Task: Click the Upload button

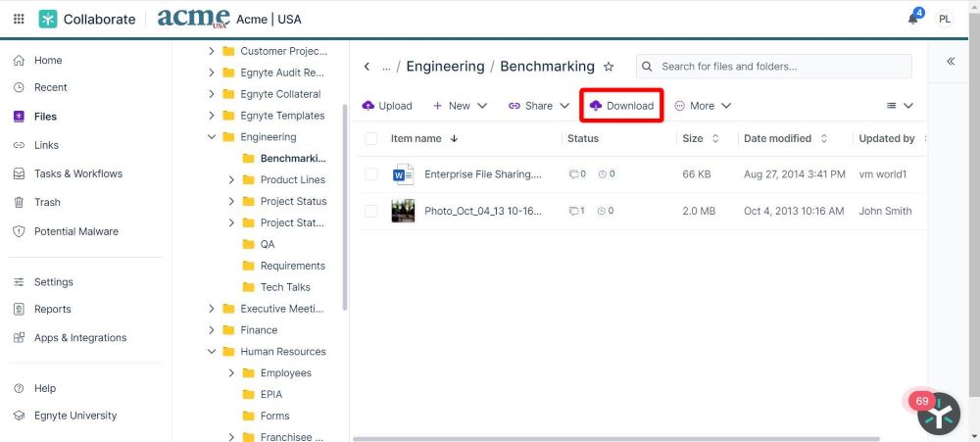Action: [x=387, y=106]
